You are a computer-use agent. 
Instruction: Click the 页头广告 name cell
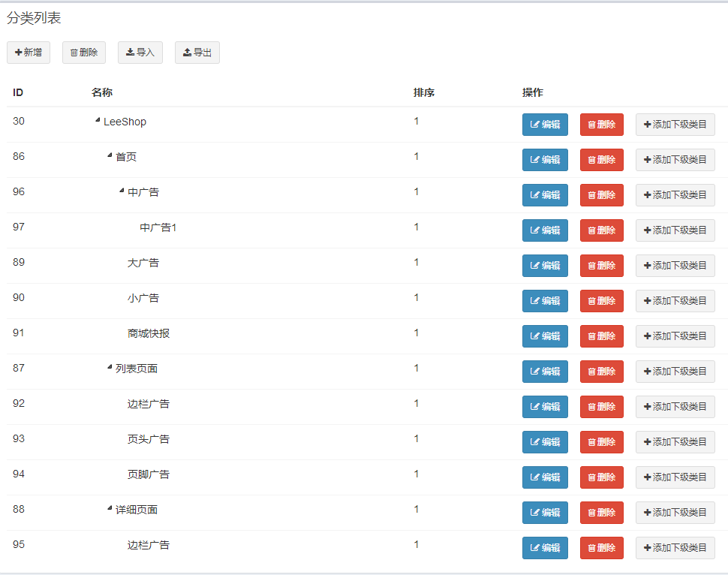(149, 439)
